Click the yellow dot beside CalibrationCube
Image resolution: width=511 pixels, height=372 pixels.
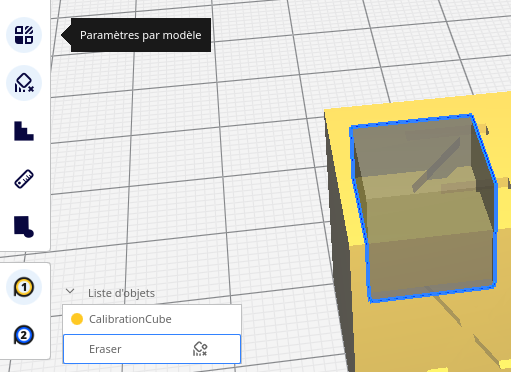pos(77,319)
